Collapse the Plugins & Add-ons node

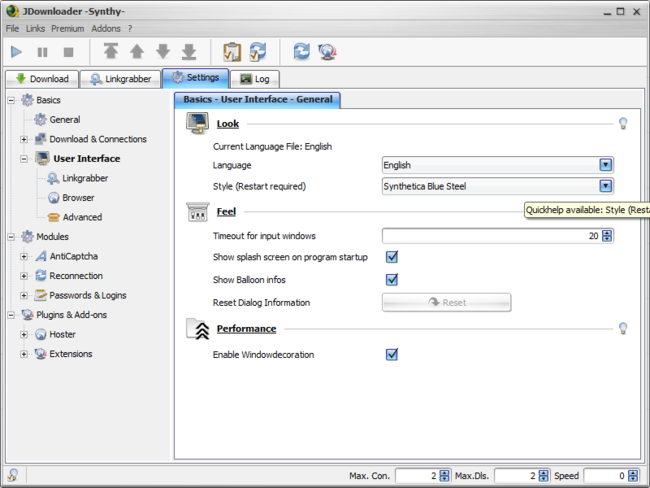tap(11, 315)
